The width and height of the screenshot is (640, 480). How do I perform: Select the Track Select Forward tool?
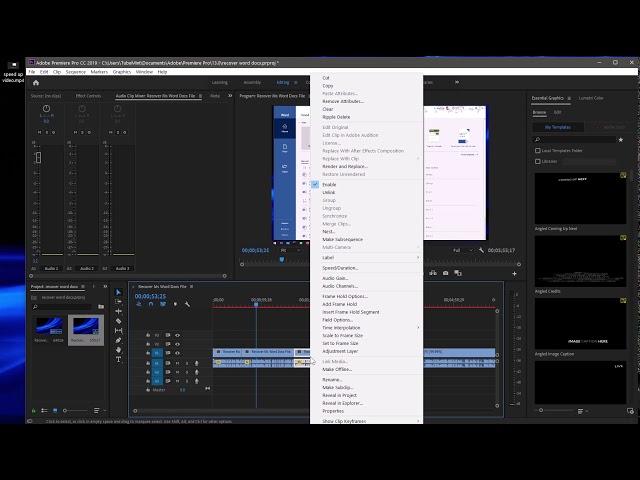click(x=118, y=302)
